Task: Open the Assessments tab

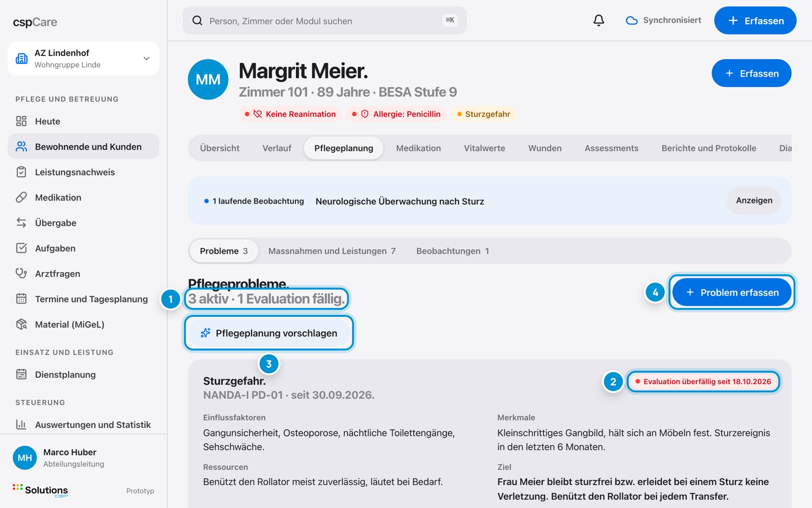Action: click(x=611, y=148)
